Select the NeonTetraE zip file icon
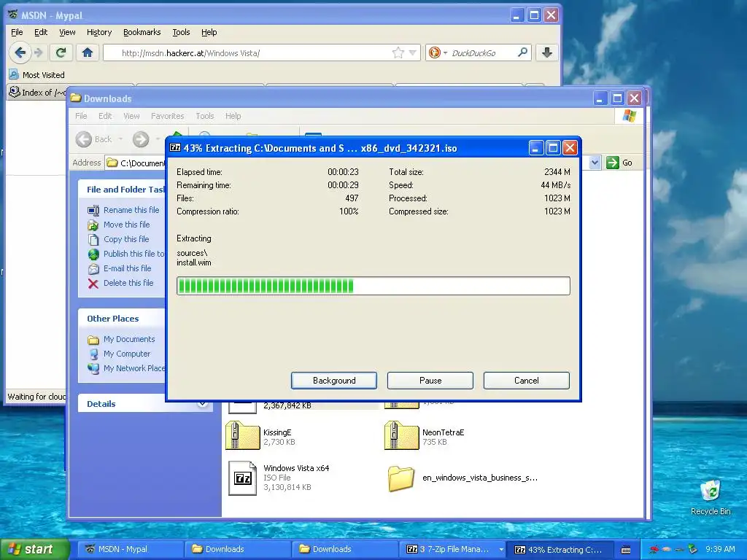The image size is (747, 560). [x=402, y=435]
